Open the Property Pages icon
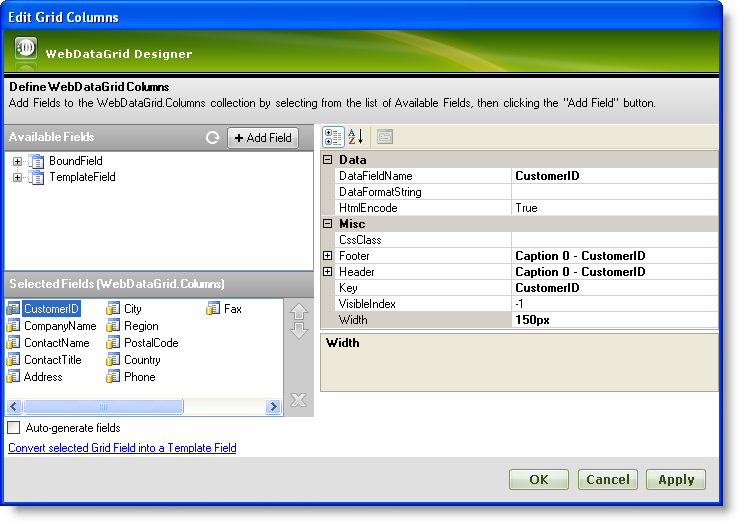 click(x=385, y=137)
